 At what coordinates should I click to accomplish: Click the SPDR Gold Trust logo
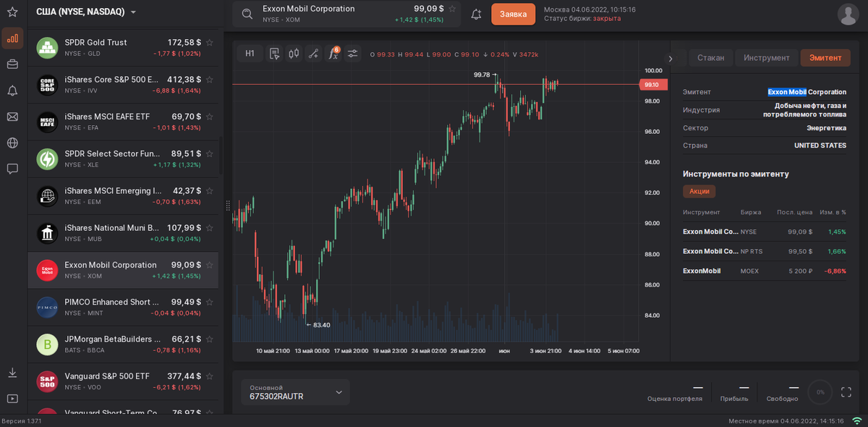pyautogui.click(x=47, y=48)
